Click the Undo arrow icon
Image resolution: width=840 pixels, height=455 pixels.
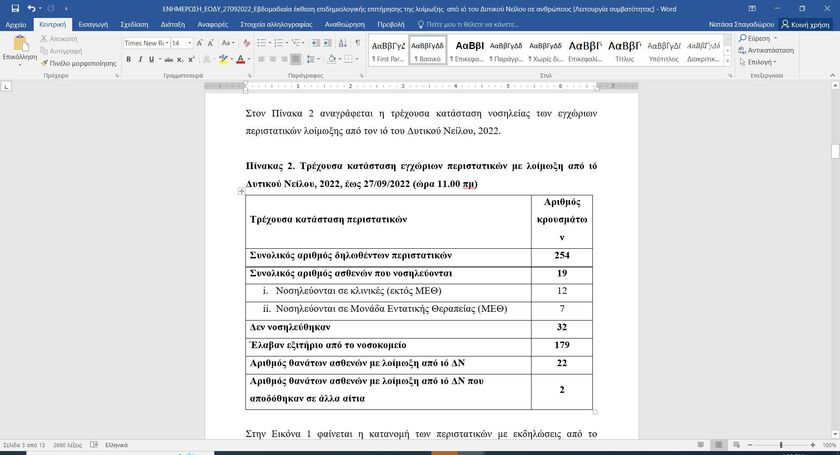[30, 8]
